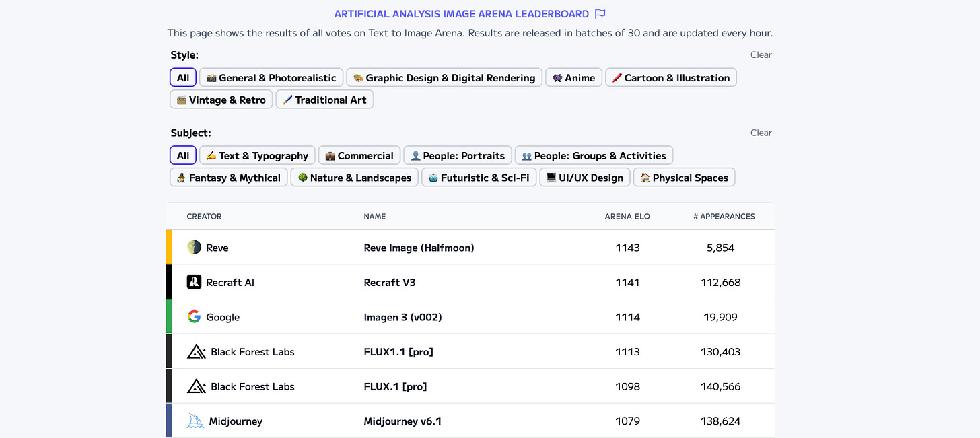The image size is (980, 438).
Task: Click appearances value 112,668
Action: (720, 283)
